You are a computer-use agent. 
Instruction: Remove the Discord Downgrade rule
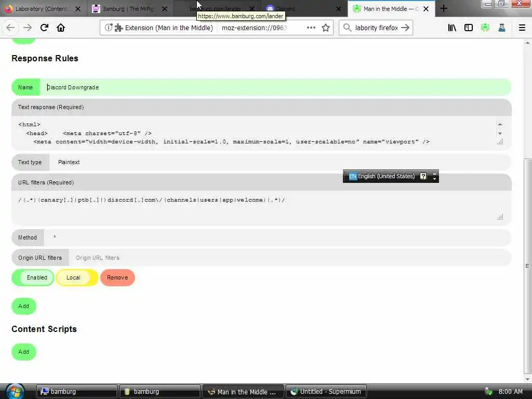[x=117, y=277]
